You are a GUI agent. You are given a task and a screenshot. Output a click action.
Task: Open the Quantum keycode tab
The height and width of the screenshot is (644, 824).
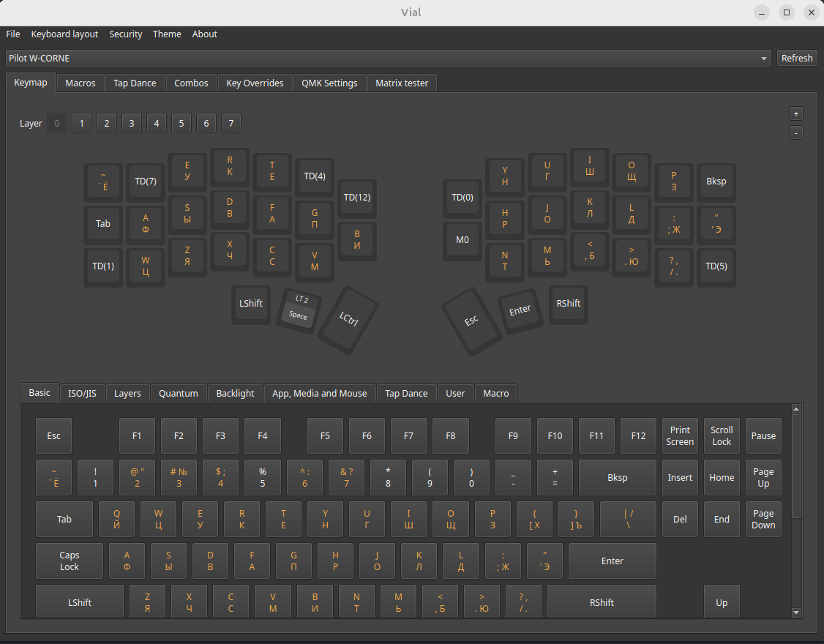pyautogui.click(x=179, y=393)
